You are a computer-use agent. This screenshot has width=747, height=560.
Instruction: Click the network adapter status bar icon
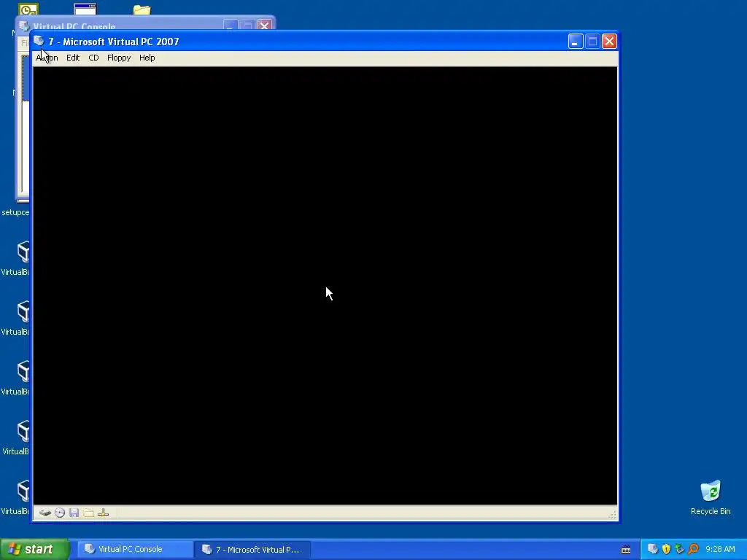(x=103, y=513)
